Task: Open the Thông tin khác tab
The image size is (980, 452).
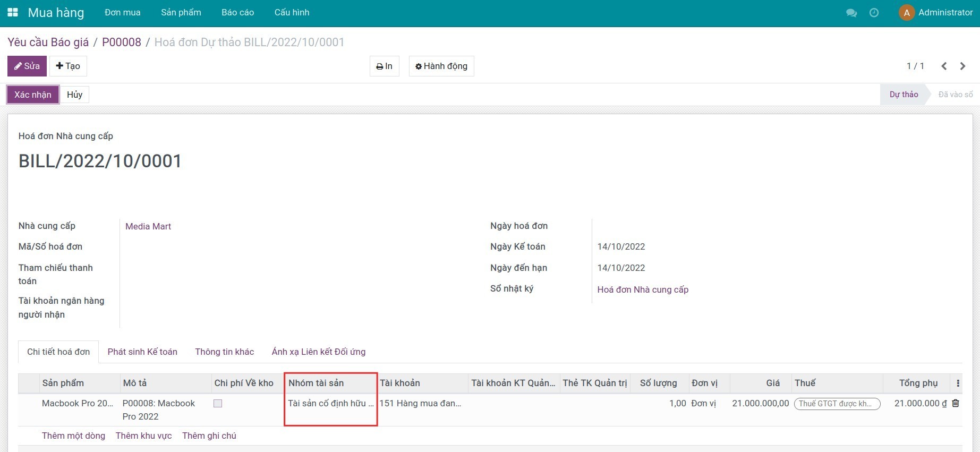Action: click(x=224, y=352)
